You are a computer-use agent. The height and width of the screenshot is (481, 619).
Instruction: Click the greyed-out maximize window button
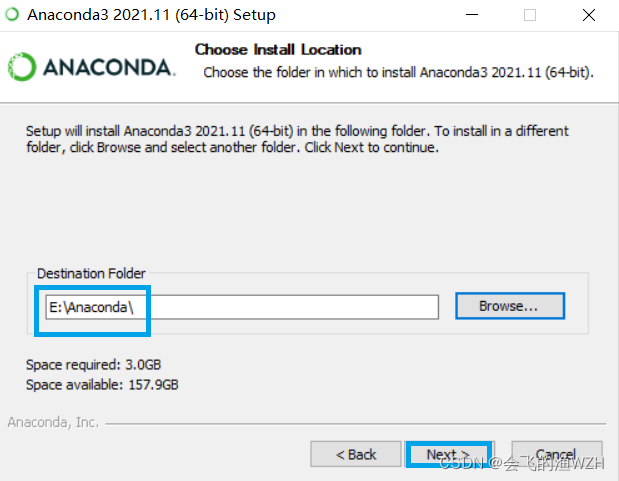point(530,15)
